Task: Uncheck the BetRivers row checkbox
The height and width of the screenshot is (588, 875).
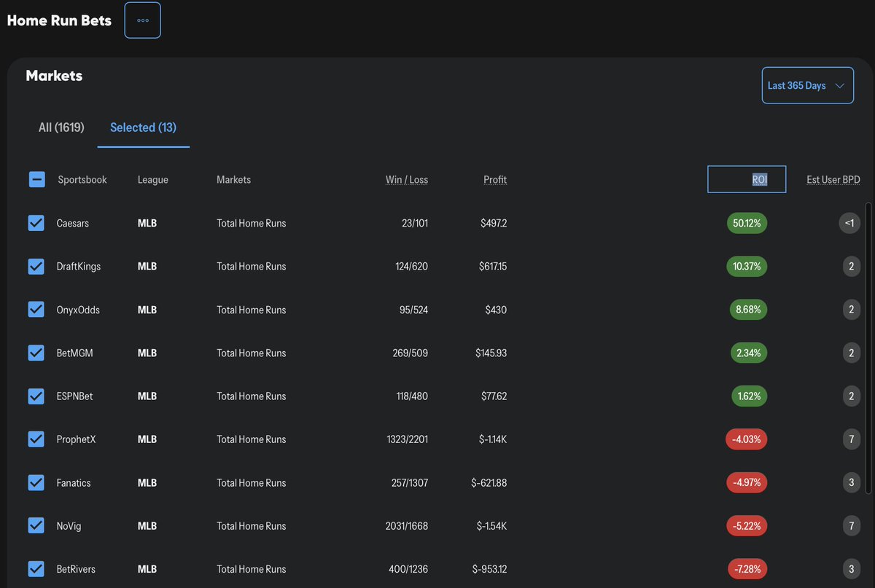Action: [36, 569]
